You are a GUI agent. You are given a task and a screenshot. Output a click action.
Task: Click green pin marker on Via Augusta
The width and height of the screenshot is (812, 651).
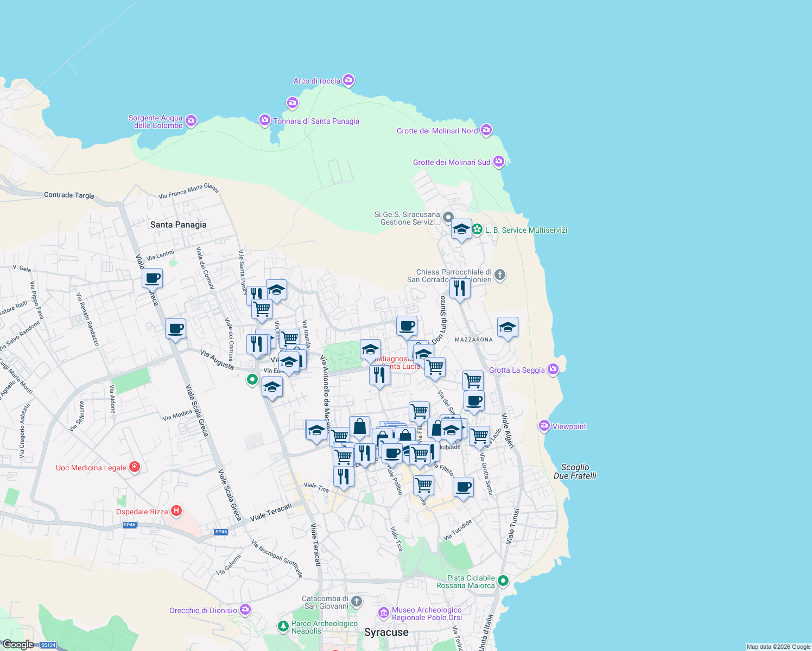(x=252, y=380)
